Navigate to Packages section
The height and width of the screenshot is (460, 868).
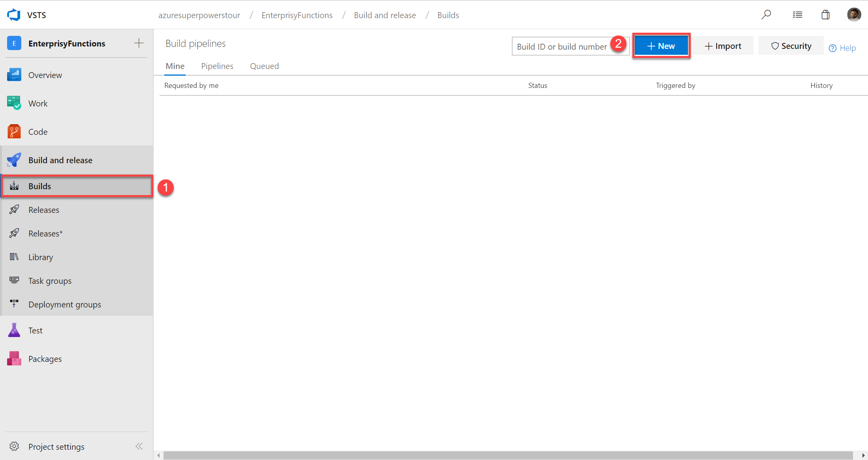(x=45, y=358)
